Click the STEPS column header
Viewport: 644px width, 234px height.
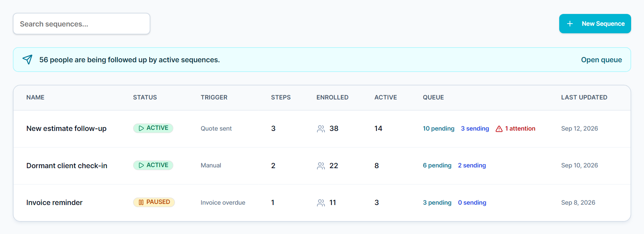pos(281,97)
